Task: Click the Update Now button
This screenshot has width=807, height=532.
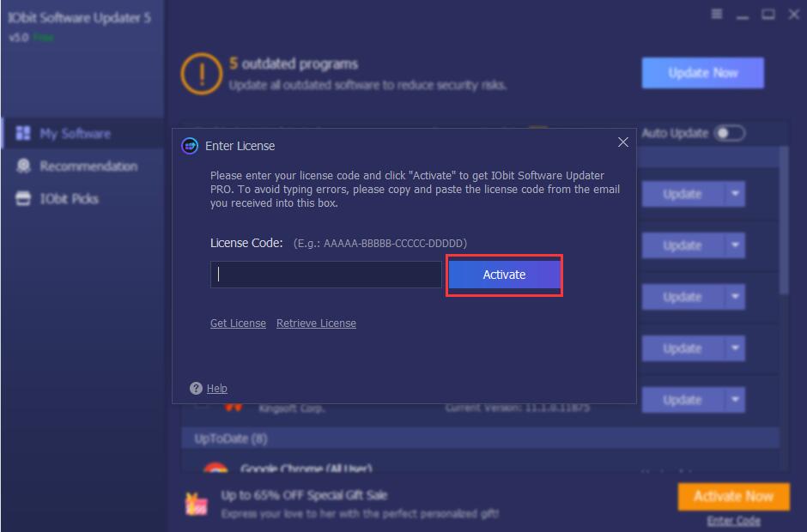Action: pyautogui.click(x=702, y=73)
